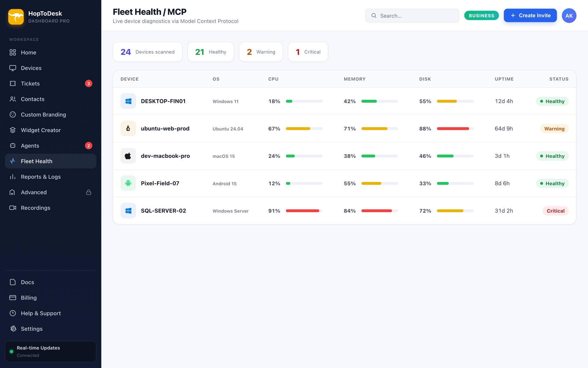
Task: Click the HopToDesk kangaroo logo
Action: click(16, 17)
